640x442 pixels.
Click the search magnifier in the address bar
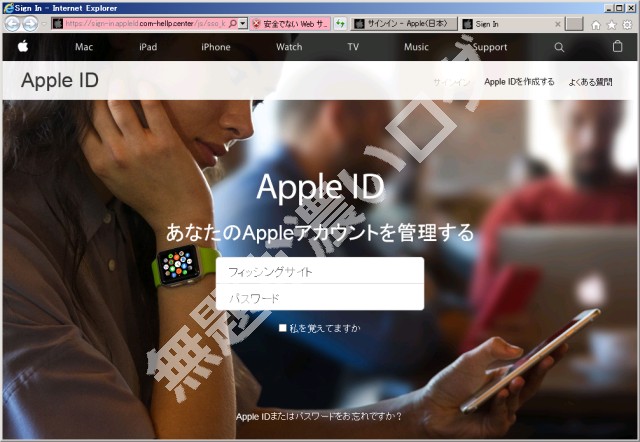pyautogui.click(x=233, y=24)
